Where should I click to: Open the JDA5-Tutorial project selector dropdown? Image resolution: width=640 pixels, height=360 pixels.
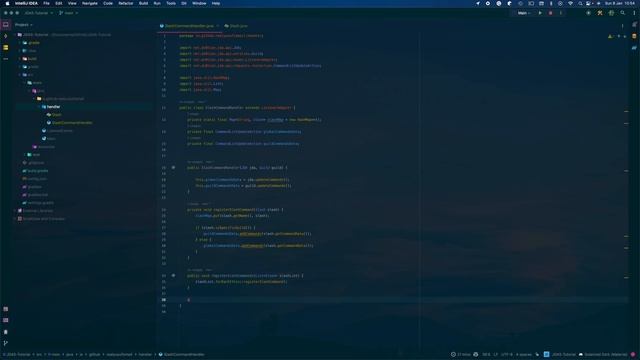pos(39,13)
